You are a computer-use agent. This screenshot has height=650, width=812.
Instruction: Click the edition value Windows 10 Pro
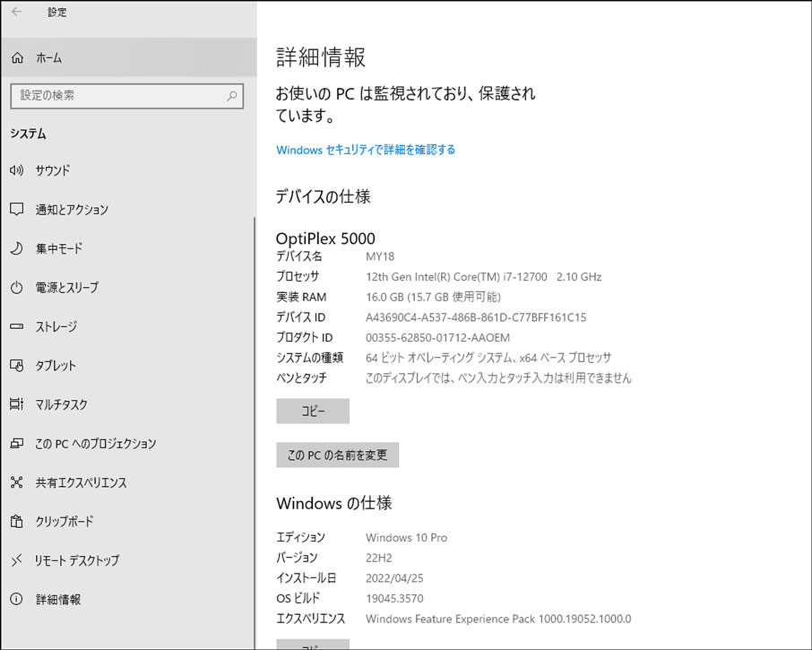tap(407, 538)
